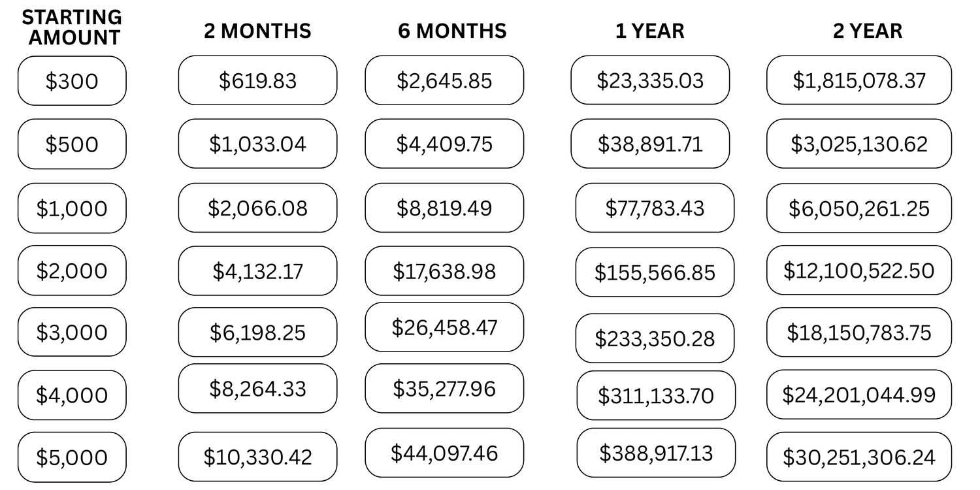Select the $500 starting amount
980x490 pixels.
pyautogui.click(x=72, y=144)
